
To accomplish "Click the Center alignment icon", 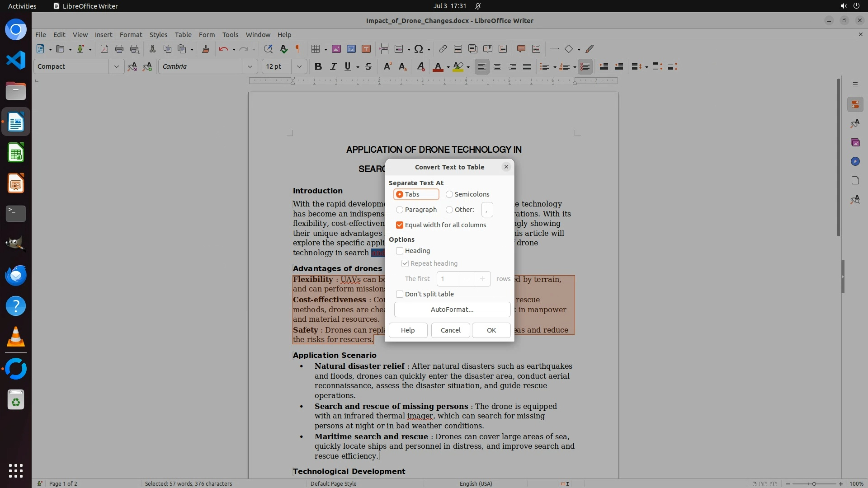I will click(x=497, y=66).
